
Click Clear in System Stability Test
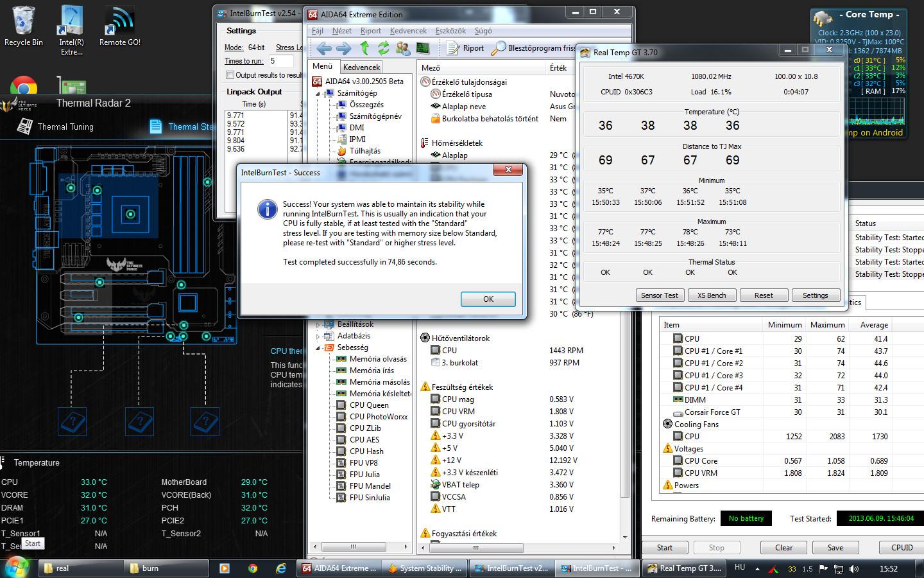pos(783,548)
